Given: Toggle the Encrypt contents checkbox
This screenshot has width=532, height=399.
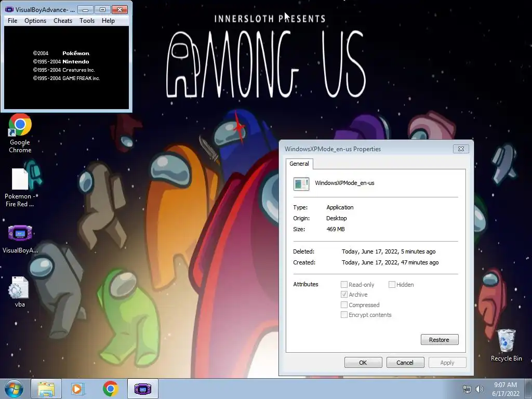Looking at the screenshot, I should [344, 314].
